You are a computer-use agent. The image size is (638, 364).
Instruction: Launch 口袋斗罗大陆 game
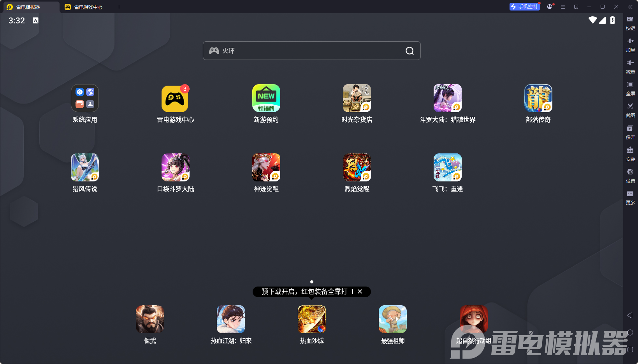(176, 167)
